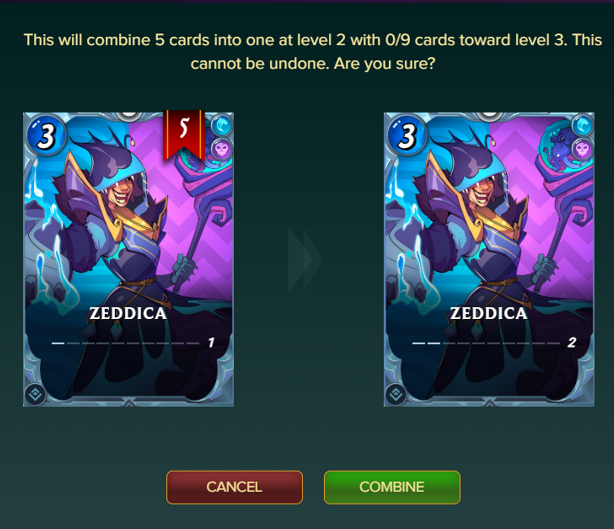The image size is (614, 529).
Task: Click the water element icon on left card
Action: [222, 125]
